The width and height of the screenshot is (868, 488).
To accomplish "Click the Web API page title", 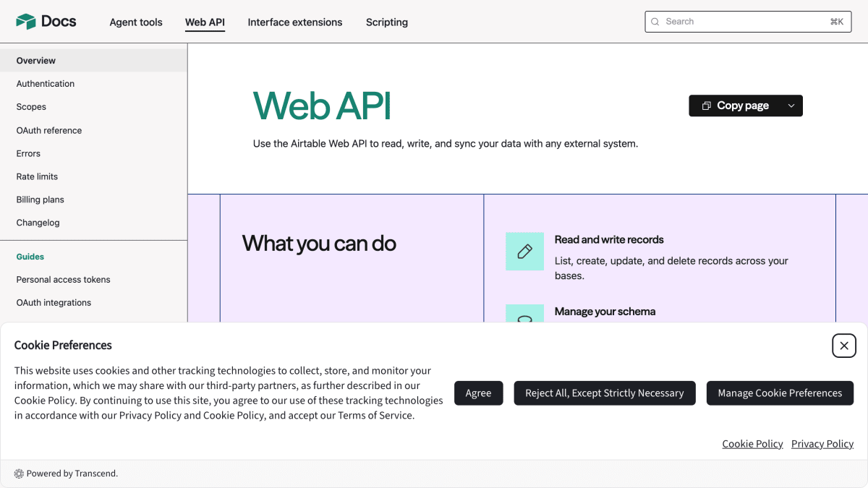I will [x=322, y=106].
